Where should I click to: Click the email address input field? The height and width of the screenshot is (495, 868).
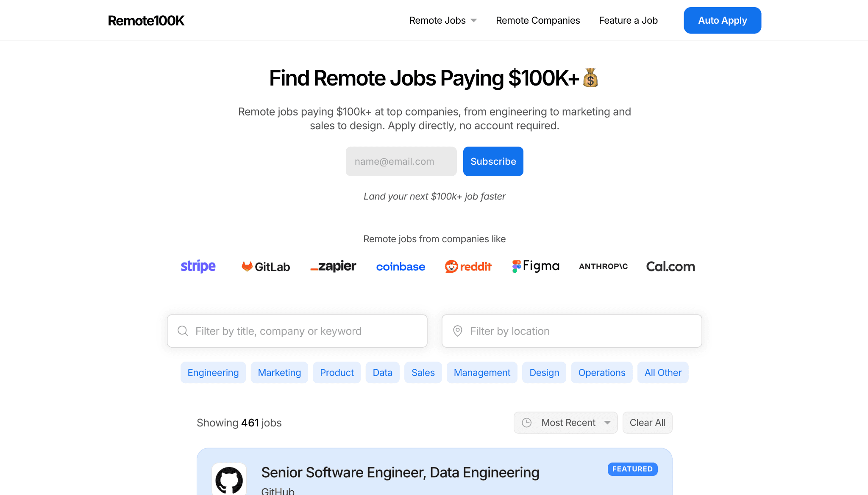tap(401, 161)
